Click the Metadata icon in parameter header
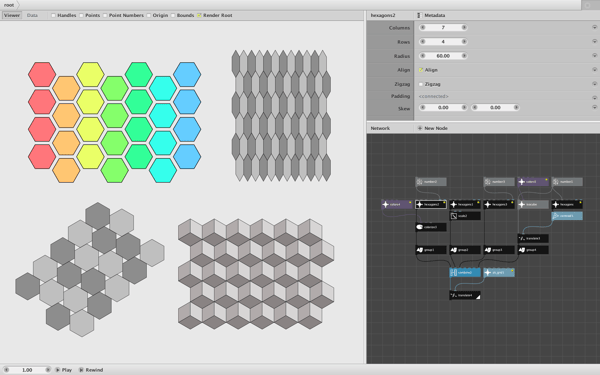The image size is (600, 375). (419, 15)
